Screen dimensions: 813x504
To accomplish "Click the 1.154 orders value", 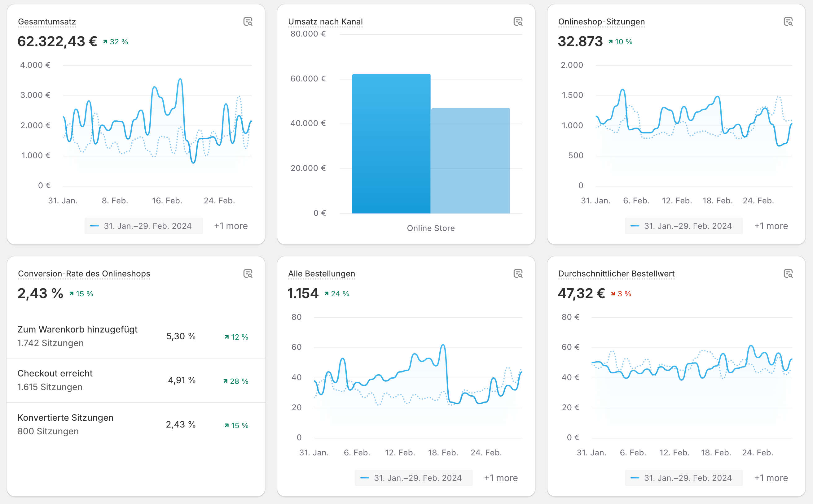I will click(303, 293).
